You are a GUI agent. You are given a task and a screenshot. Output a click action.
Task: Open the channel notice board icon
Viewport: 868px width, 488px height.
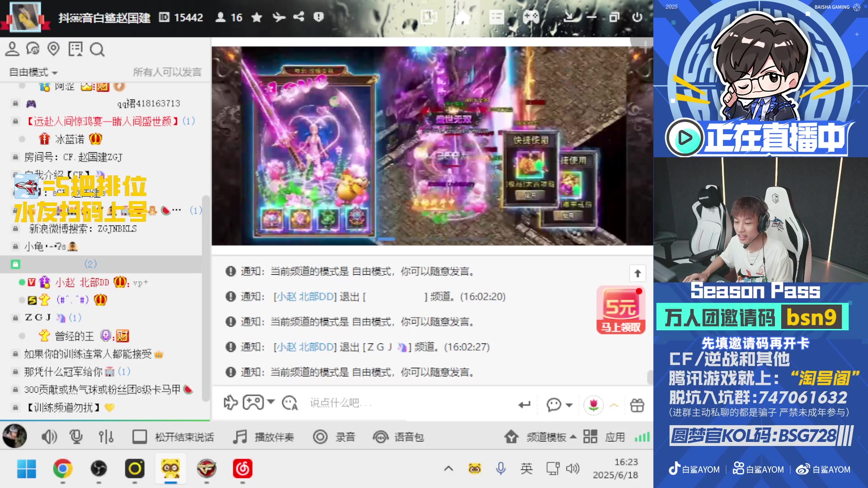pos(75,49)
